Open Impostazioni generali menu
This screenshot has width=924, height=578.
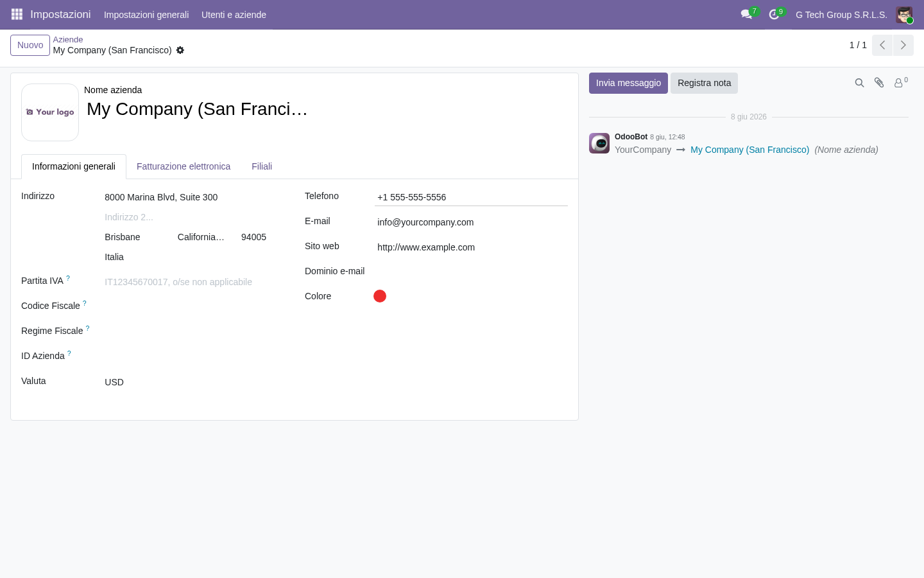click(146, 14)
